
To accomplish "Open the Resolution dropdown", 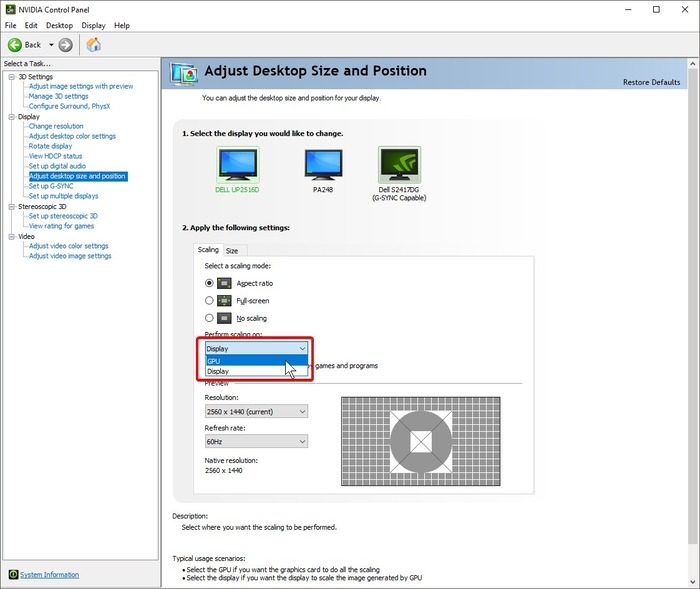I will tap(255, 411).
